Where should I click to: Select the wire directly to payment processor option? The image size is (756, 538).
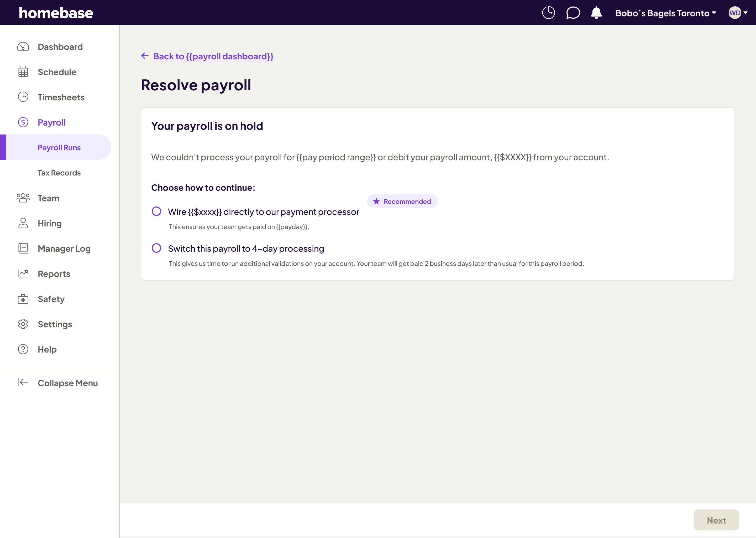pos(156,211)
